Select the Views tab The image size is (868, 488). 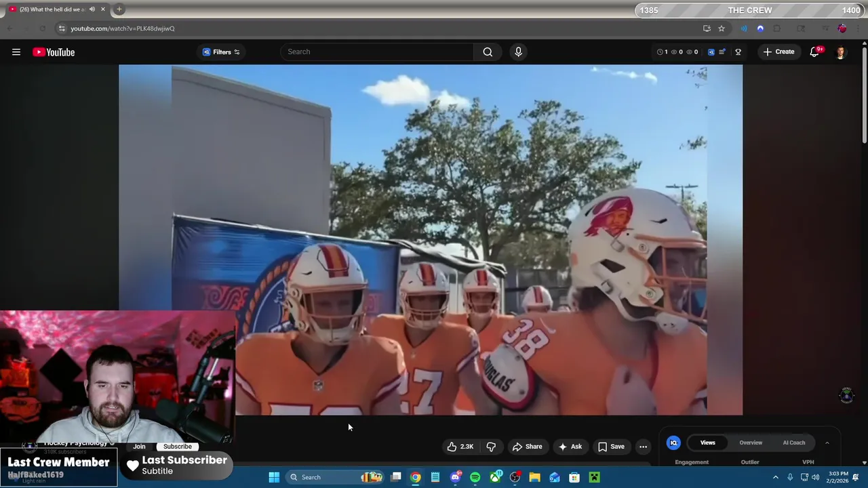coord(707,443)
